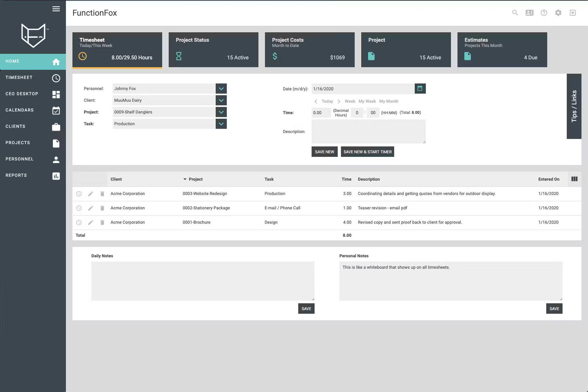The image size is (588, 392).
Task: Open the settings gear icon
Action: tap(558, 13)
